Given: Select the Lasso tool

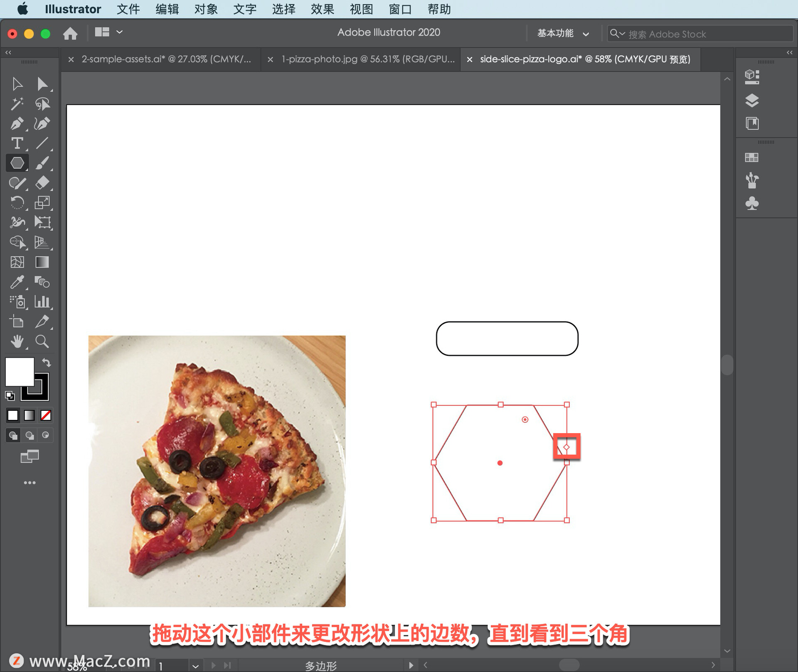Looking at the screenshot, I should (42, 104).
